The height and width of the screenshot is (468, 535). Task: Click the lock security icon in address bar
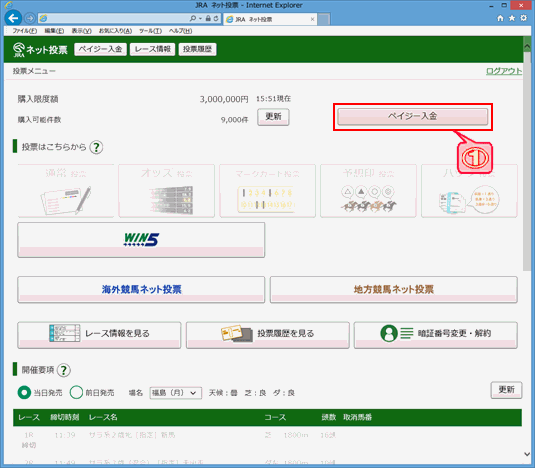[208, 18]
